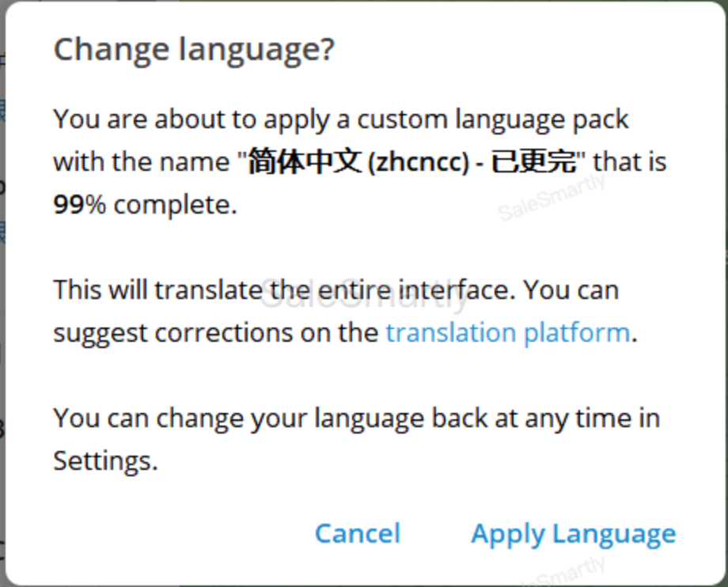Click the 'Change language?' dialog title
728x587 pixels.
[x=194, y=50]
